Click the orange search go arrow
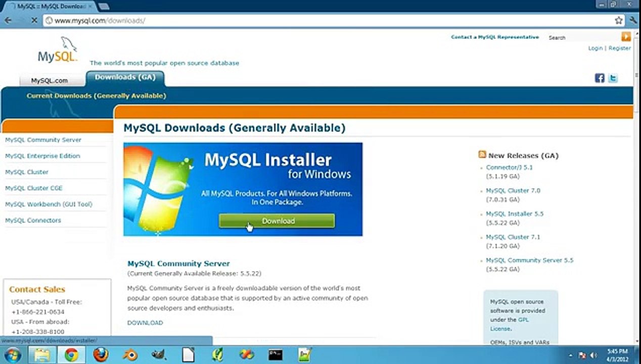641x364 pixels. point(626,36)
